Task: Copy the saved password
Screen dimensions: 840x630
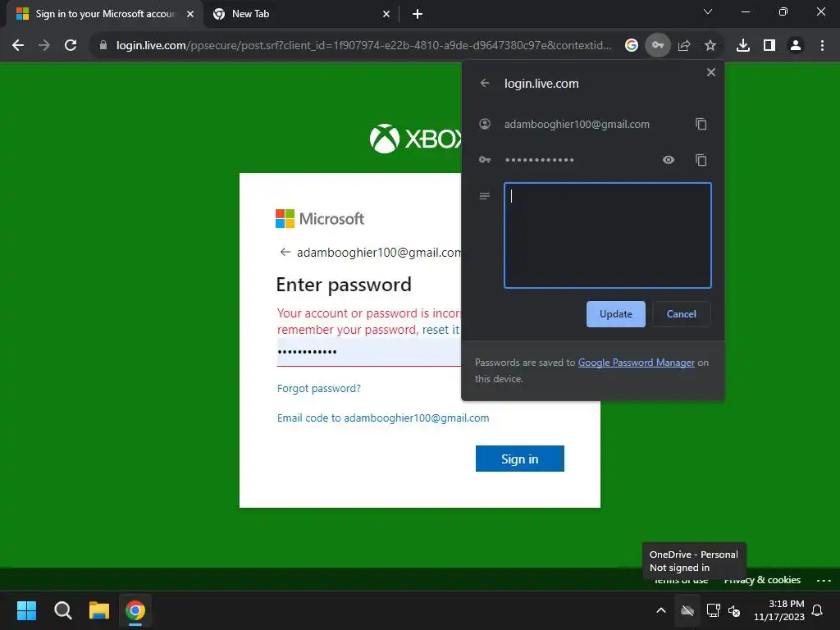Action: (701, 160)
